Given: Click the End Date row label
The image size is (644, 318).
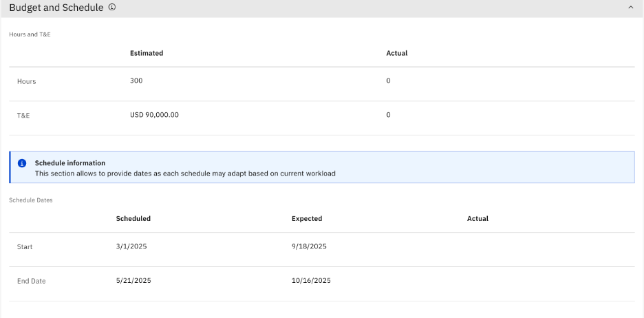Looking at the screenshot, I should (x=32, y=282).
